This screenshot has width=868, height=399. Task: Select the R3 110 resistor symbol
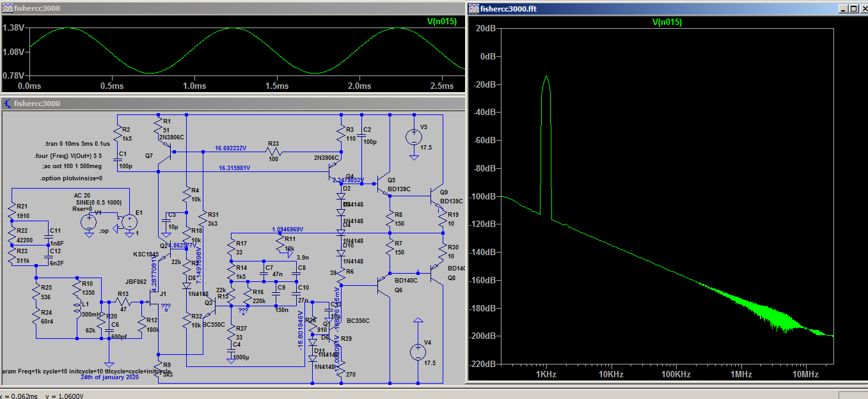342,134
